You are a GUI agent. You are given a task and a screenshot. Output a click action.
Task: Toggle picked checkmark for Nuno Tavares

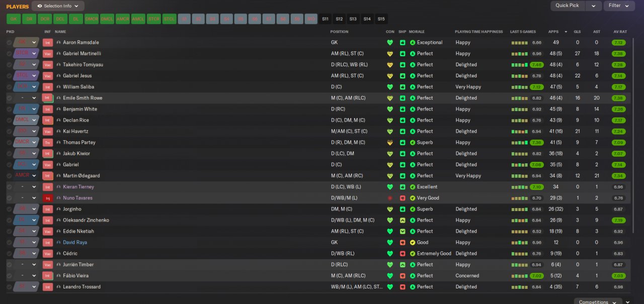9,198
